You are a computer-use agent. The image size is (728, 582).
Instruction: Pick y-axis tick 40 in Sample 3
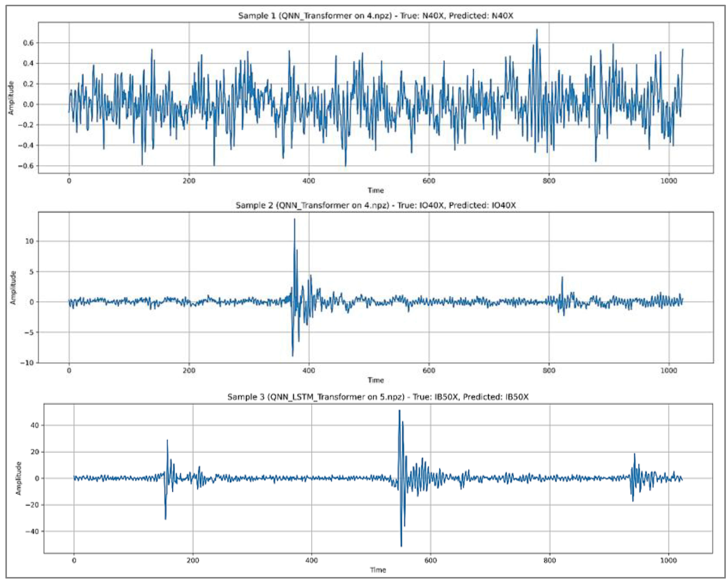click(35, 425)
